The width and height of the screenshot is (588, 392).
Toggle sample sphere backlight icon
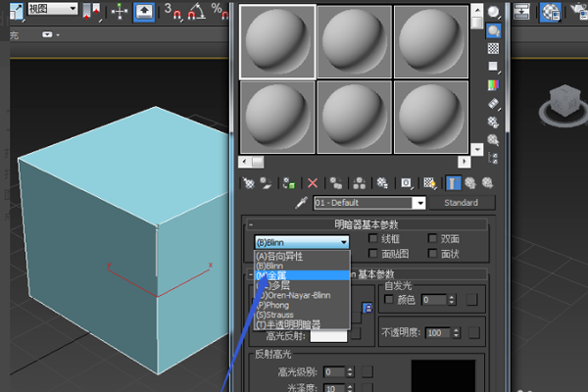494,30
